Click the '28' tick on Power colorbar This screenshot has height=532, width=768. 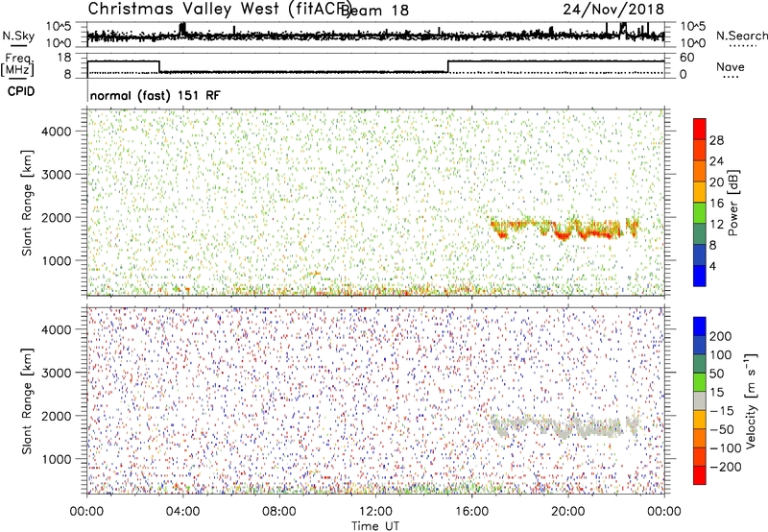point(716,140)
